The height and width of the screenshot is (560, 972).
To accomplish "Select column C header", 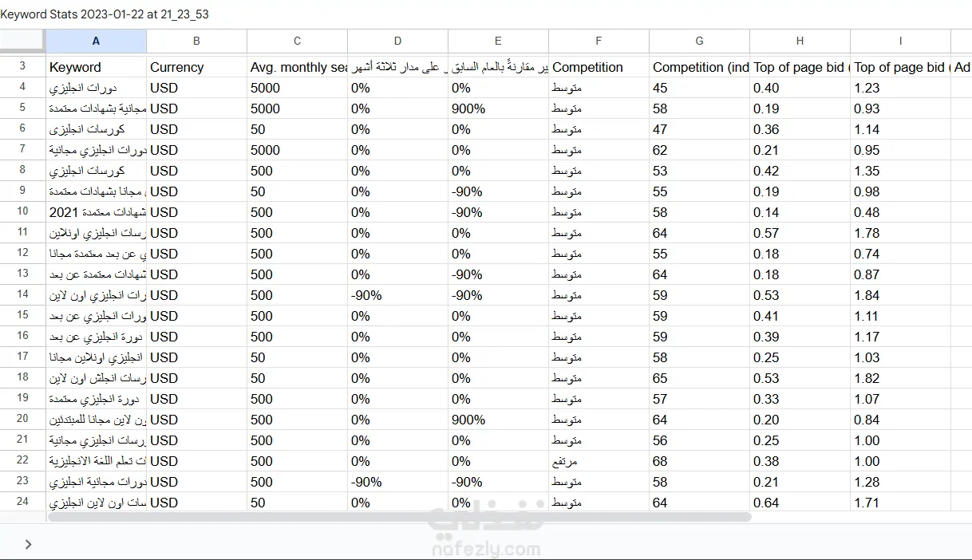I will tap(297, 41).
